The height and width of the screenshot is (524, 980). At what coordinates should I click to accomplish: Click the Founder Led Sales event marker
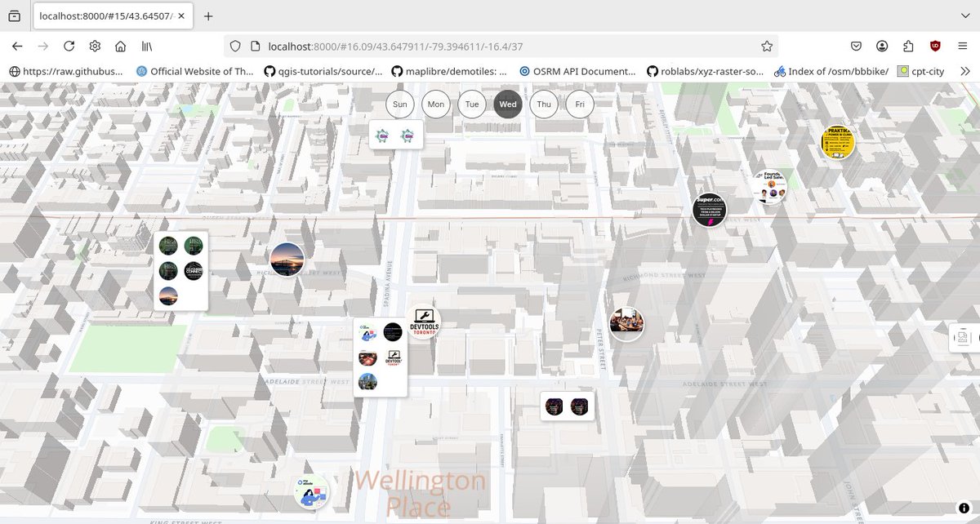point(769,187)
